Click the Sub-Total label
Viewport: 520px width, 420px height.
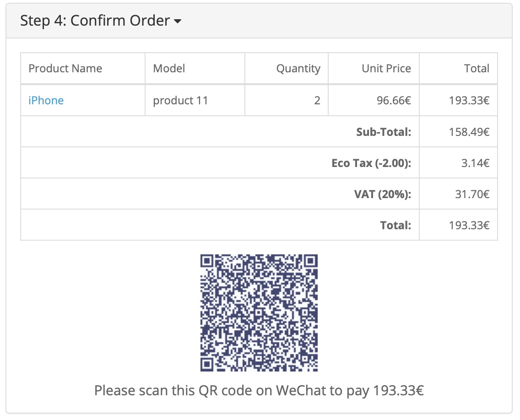pyautogui.click(x=384, y=132)
